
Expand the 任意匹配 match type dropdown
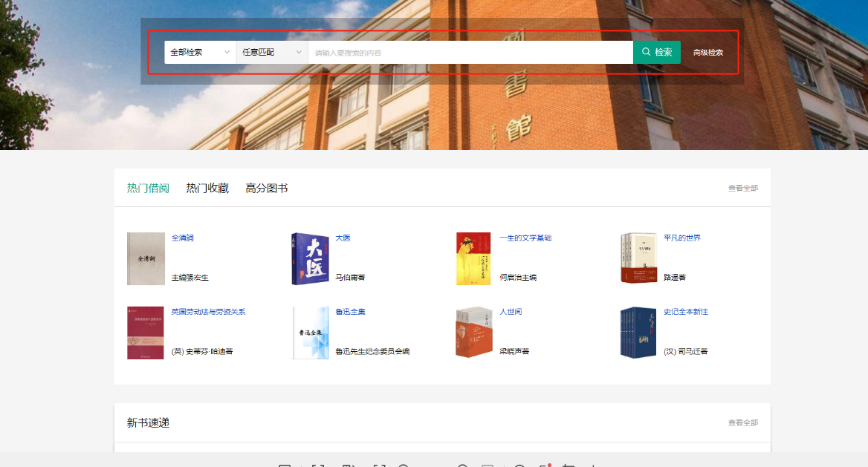(x=271, y=52)
